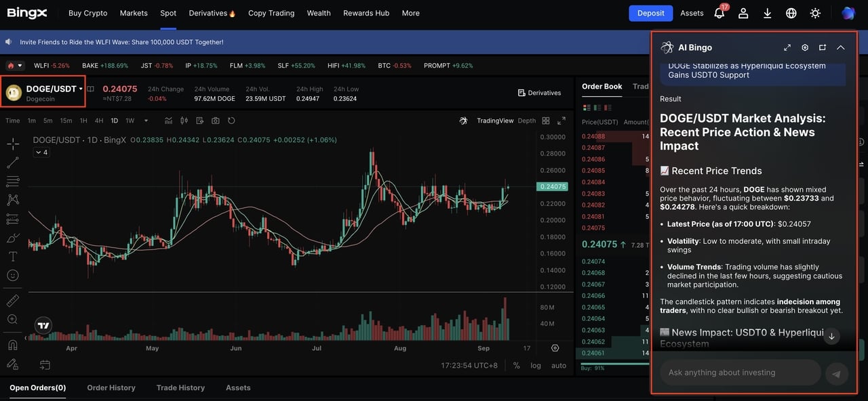Viewport: 868px width, 401px height.
Task: Reset the chart with the refresh icon
Action: pyautogui.click(x=231, y=121)
